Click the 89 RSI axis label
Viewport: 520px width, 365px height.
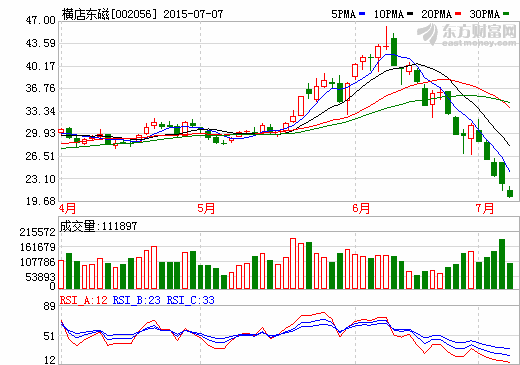(x=49, y=306)
